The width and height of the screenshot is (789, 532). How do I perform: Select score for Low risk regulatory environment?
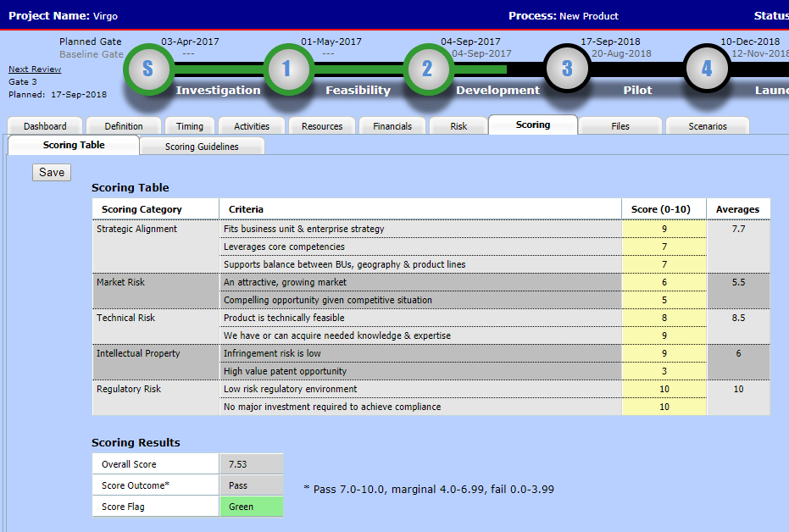click(664, 389)
